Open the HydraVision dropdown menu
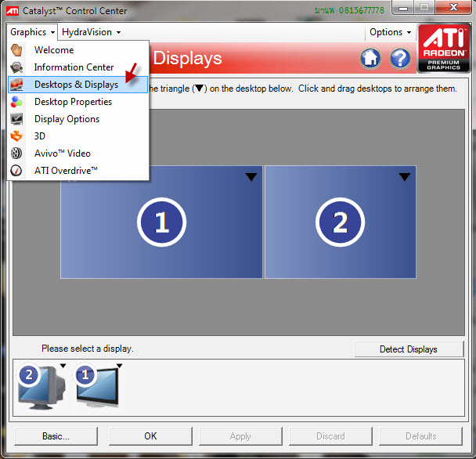Screen dimensions: 476x459 coord(91,32)
